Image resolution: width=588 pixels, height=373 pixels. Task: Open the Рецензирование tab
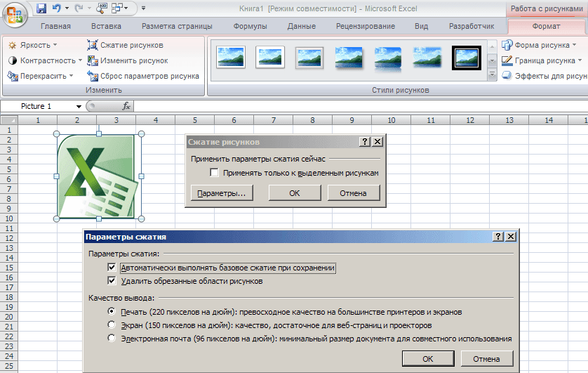point(366,26)
